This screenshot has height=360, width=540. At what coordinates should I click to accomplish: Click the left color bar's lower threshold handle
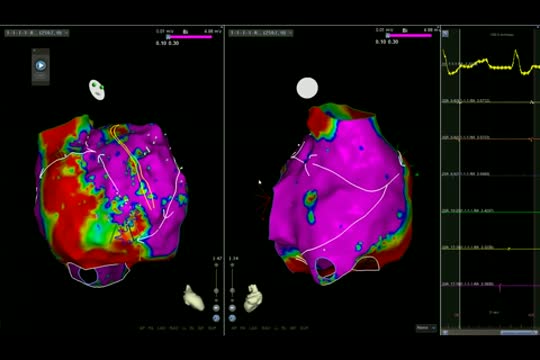pos(168,37)
